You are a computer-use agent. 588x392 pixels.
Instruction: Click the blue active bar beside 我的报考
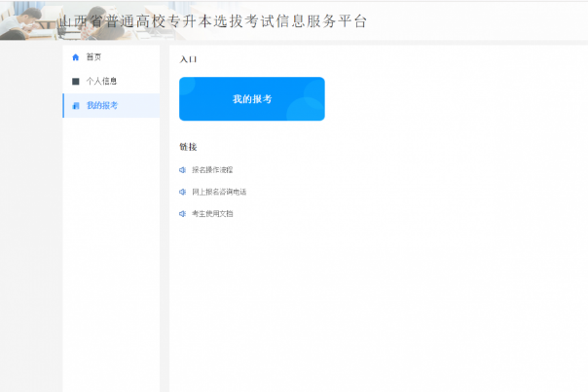point(63,105)
